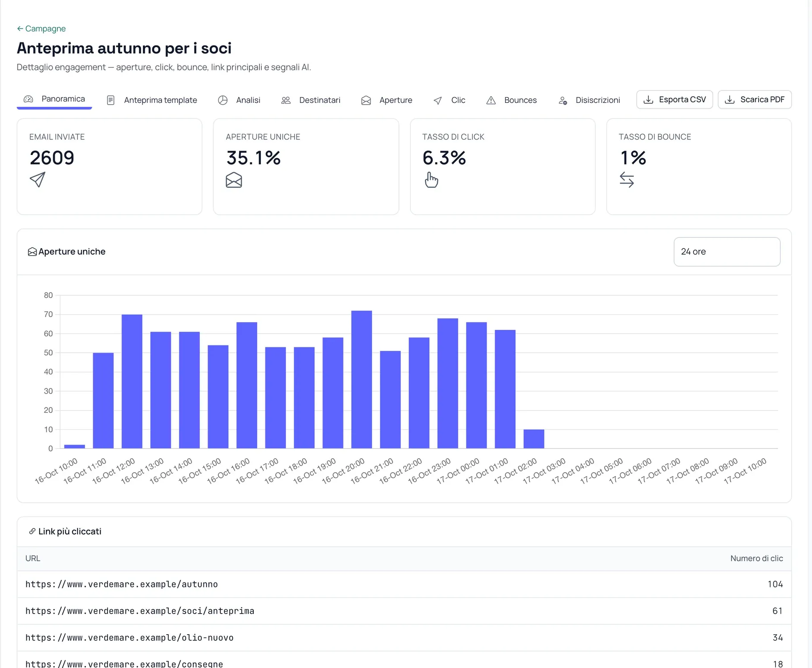Click the user-minus icon on Disiscrizioni tab
Image resolution: width=812 pixels, height=668 pixels.
coord(563,101)
